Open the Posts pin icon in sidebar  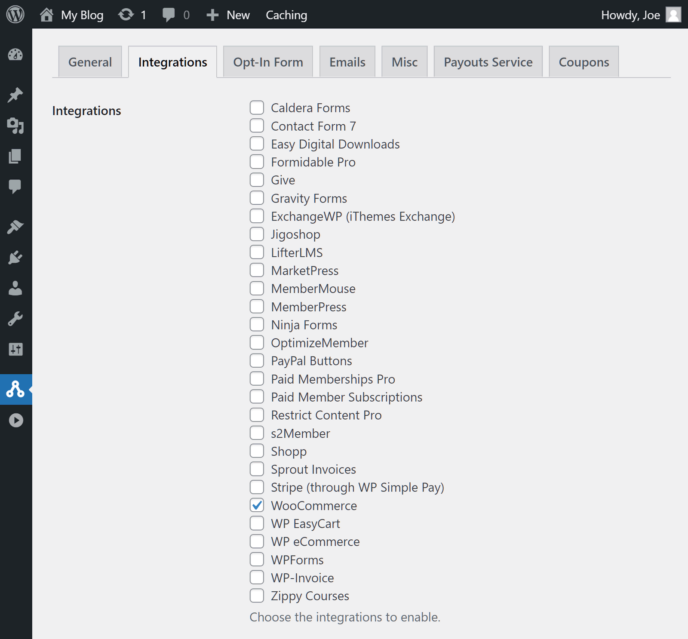coord(15,95)
